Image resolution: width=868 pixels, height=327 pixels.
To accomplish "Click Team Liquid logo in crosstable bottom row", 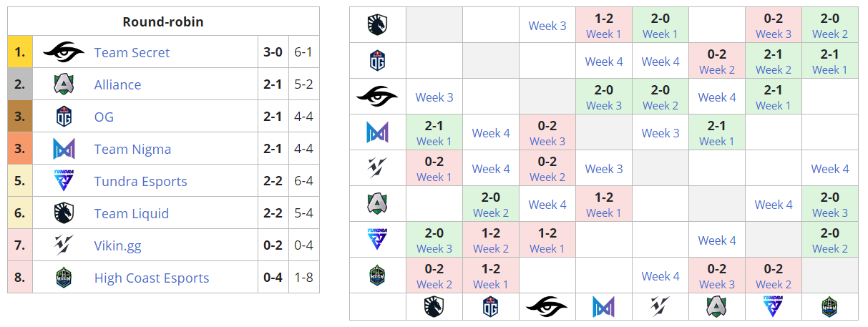I will (x=434, y=307).
